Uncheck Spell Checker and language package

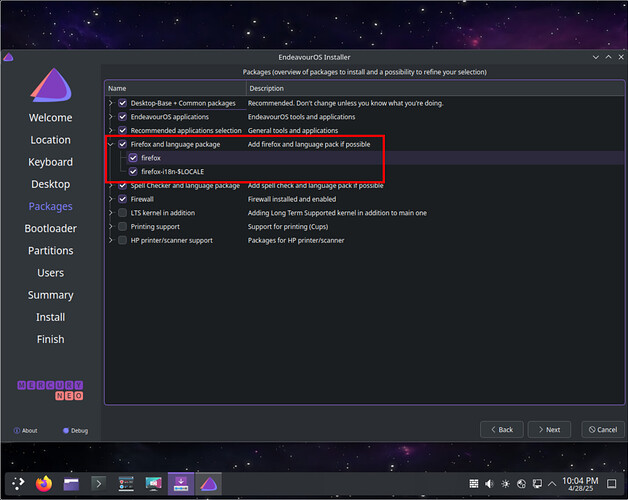coord(123,185)
